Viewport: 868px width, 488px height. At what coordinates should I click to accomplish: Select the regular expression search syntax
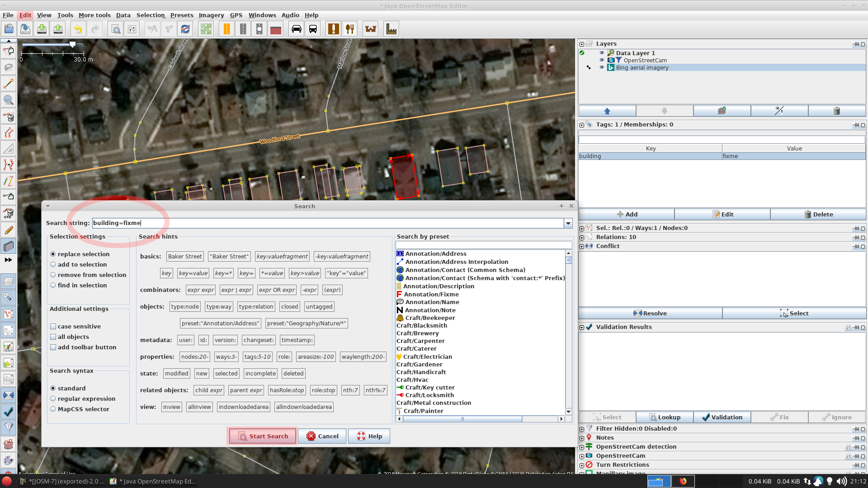tap(53, 399)
